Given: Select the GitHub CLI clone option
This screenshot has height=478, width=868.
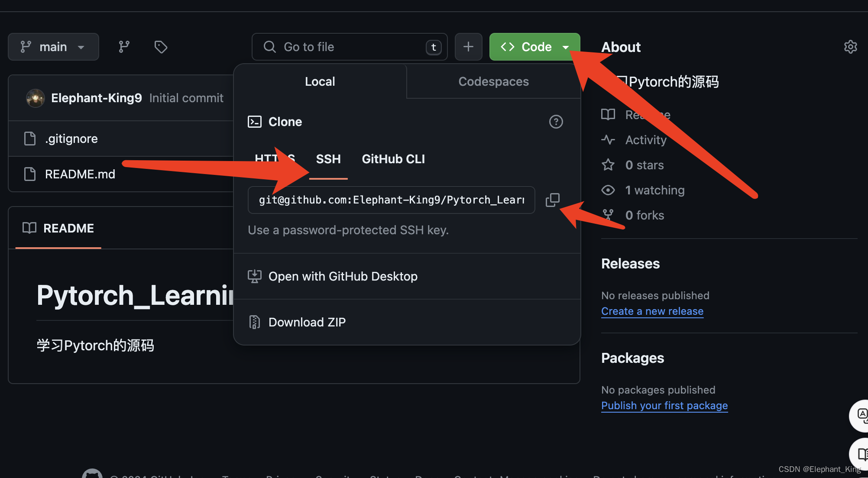Looking at the screenshot, I should [x=393, y=159].
